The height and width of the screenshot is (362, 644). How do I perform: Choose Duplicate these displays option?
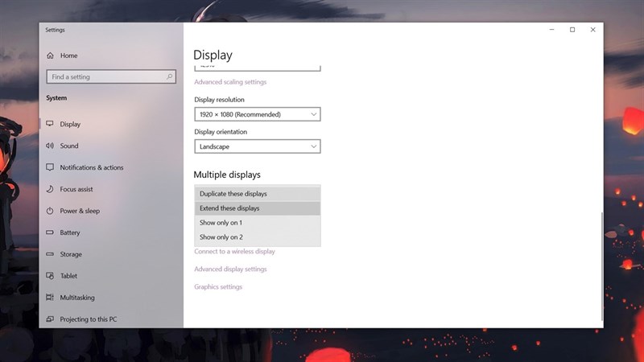click(258, 194)
